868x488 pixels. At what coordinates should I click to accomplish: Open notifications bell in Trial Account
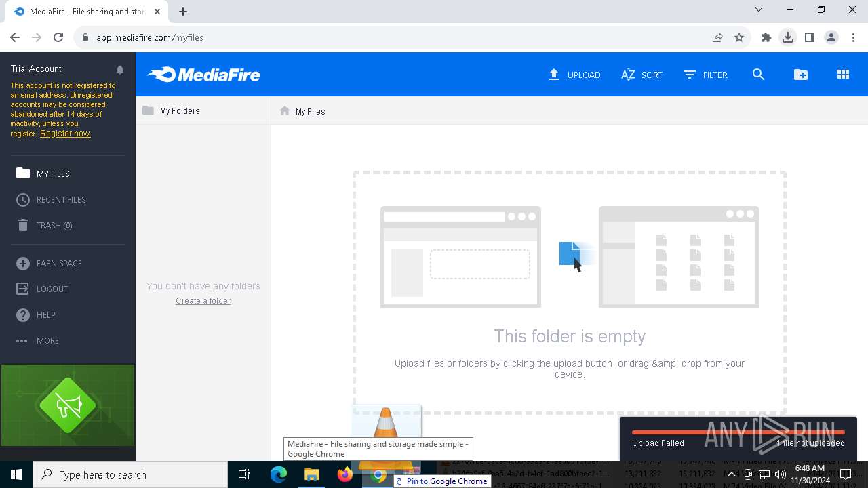pyautogui.click(x=120, y=69)
